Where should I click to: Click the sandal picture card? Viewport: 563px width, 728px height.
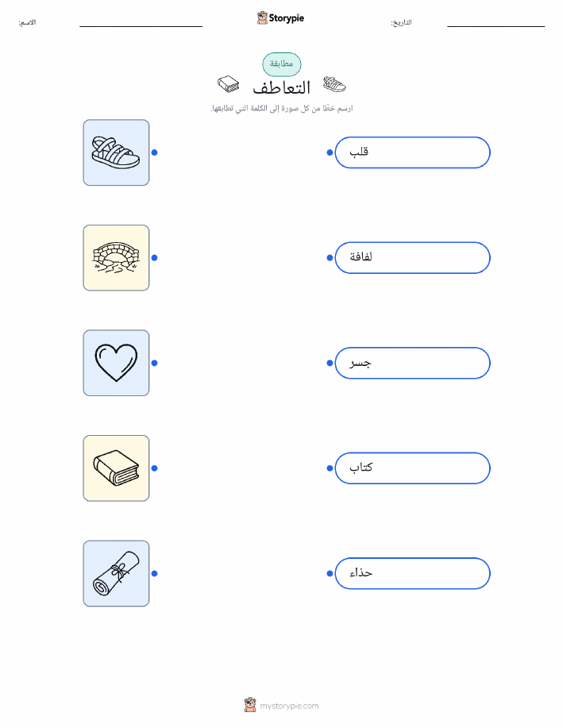(116, 152)
